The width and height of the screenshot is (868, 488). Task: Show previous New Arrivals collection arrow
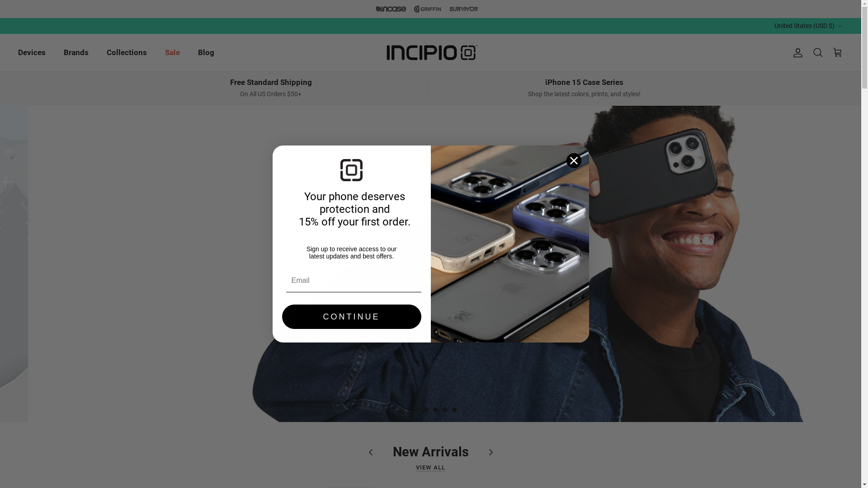(371, 452)
